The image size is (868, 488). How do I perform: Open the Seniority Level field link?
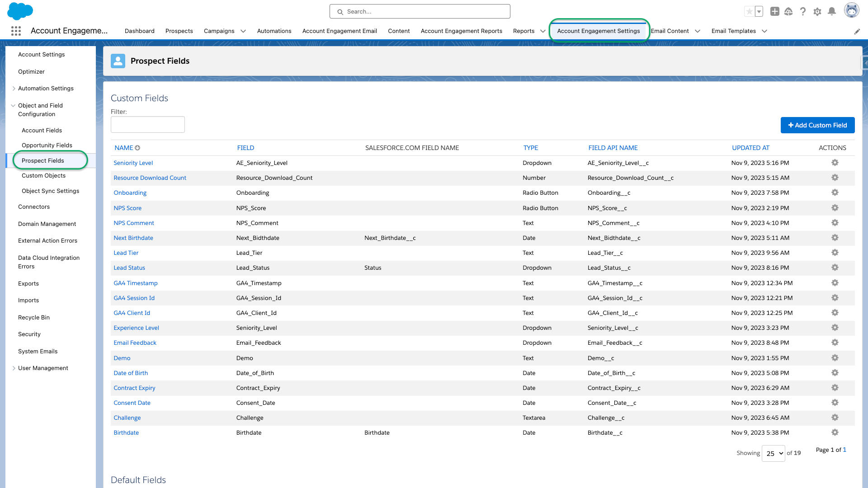(x=133, y=163)
